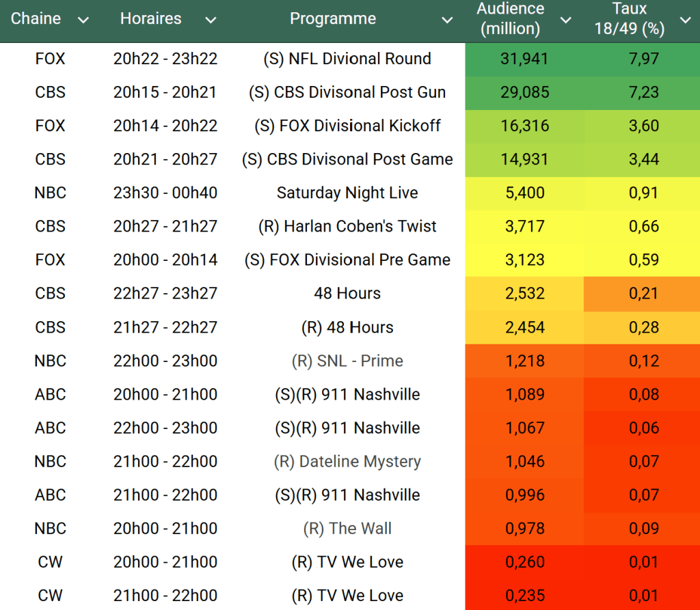Click the greyed (R) The Wall programme
This screenshot has width=700, height=610.
(347, 529)
